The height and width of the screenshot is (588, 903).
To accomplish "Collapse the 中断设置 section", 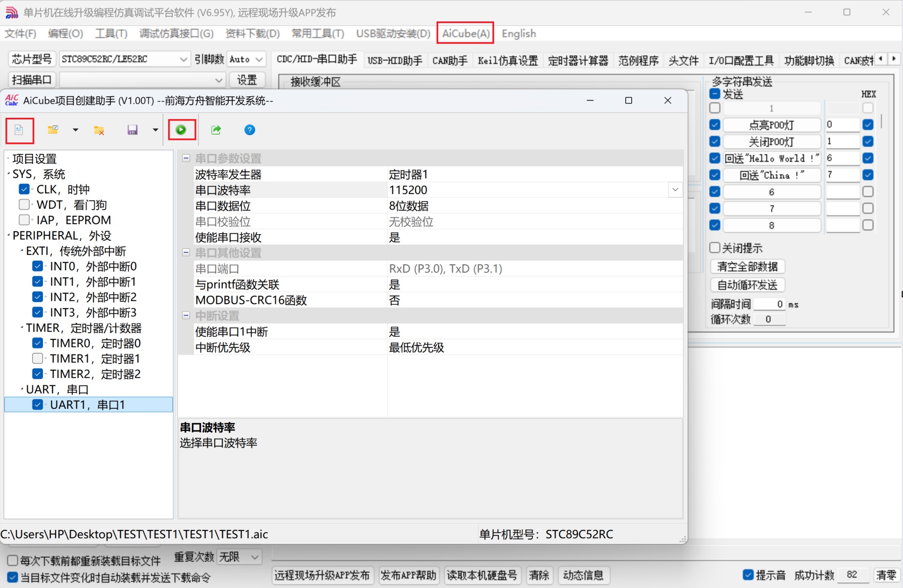I will tap(186, 315).
